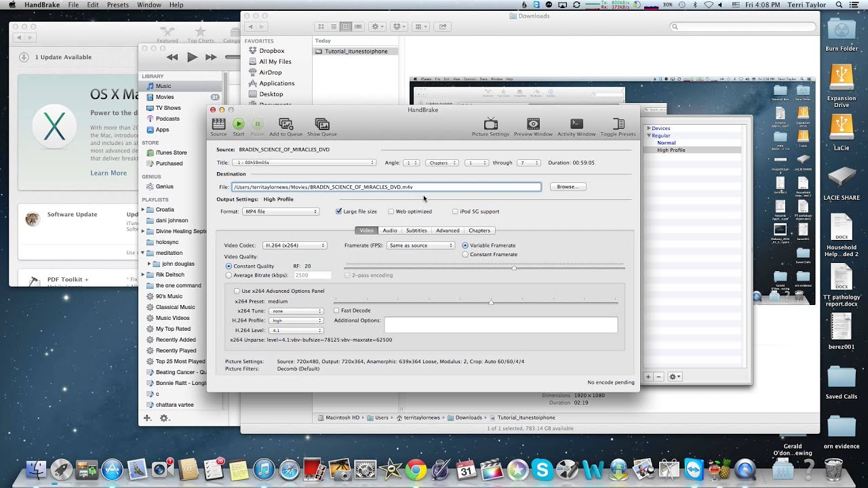Open the x264 Tune dropdown
Viewport: 868px width, 488px height.
[296, 311]
